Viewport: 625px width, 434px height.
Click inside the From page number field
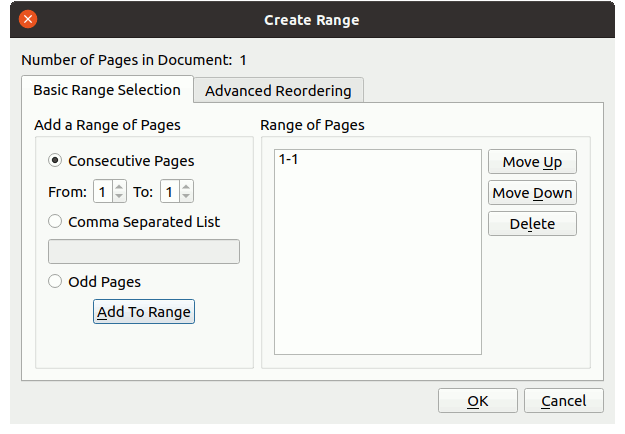(x=102, y=192)
